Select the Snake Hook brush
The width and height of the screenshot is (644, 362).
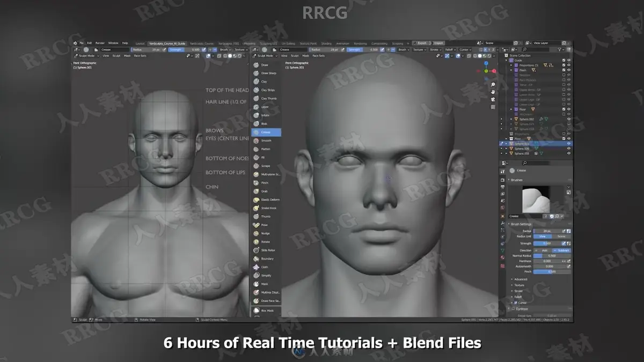click(266, 208)
